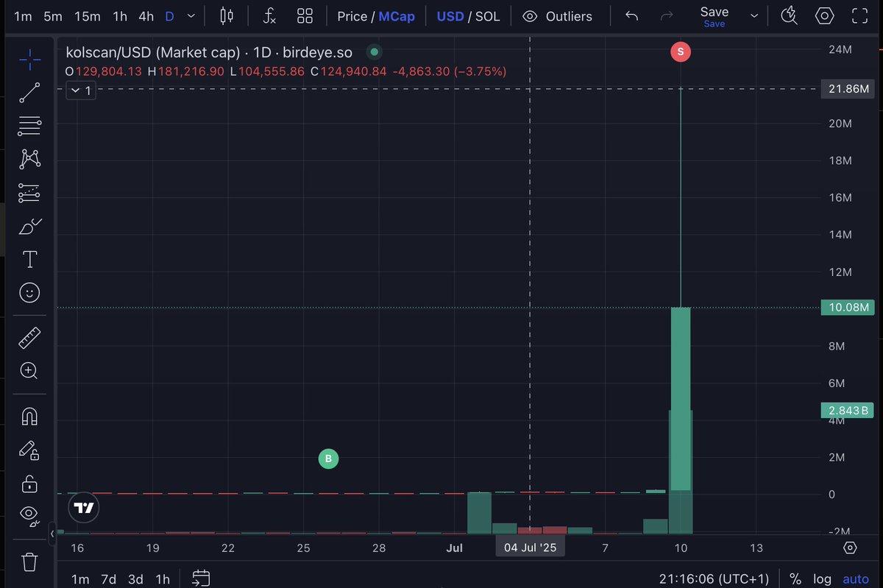Enter fullscreen chart mode
The image size is (883, 588).
(859, 15)
